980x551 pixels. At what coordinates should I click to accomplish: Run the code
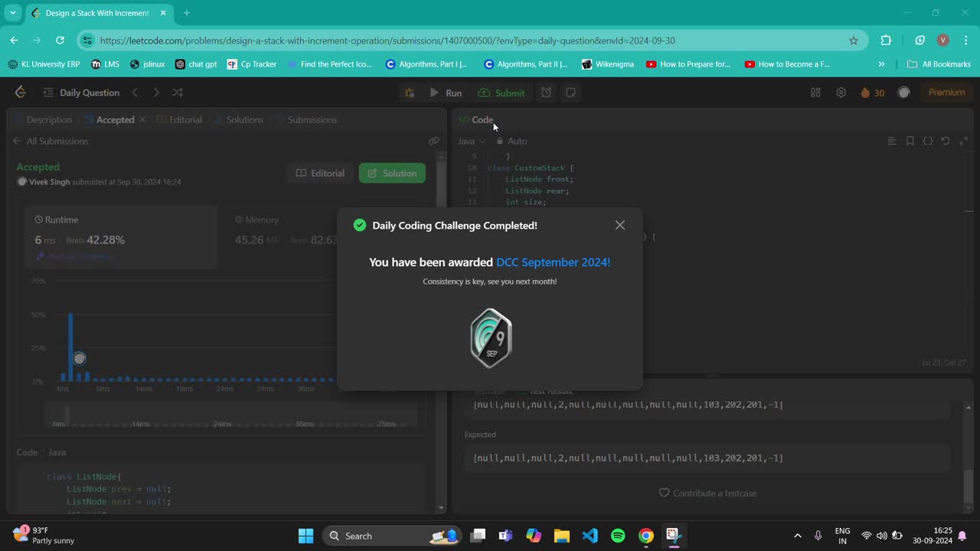446,93
